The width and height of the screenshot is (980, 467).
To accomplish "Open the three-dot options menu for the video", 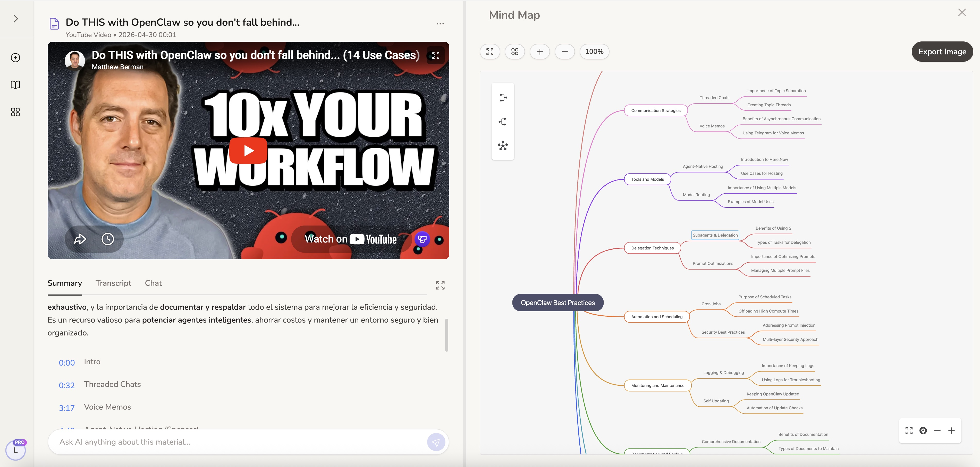I will 440,24.
